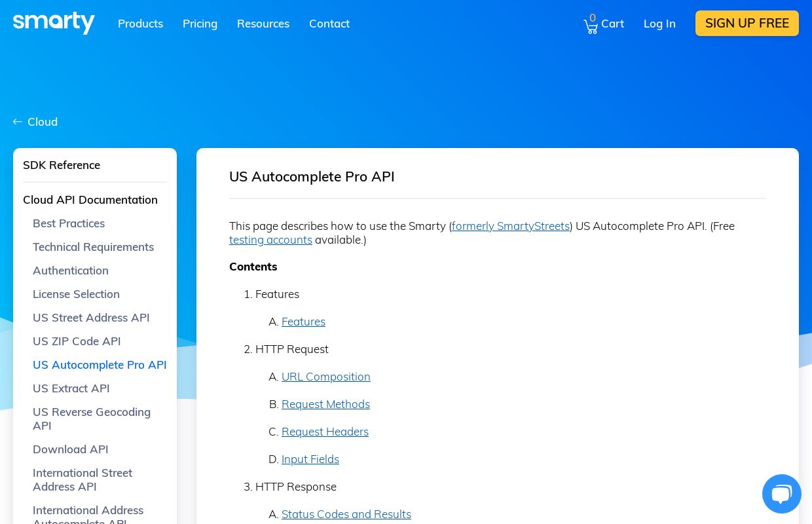Jump to URL Composition section
The width and height of the screenshot is (812, 524).
tap(326, 377)
